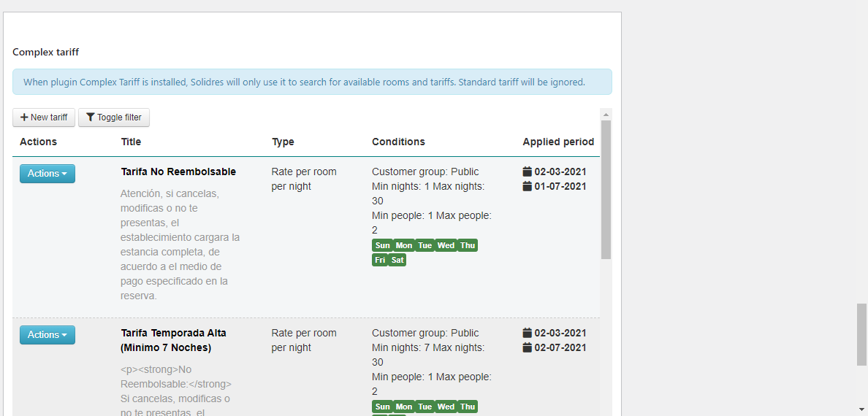Click the Sat badge in Tarifa No Reembolsable
Screen dimensions: 868x416
pos(397,260)
